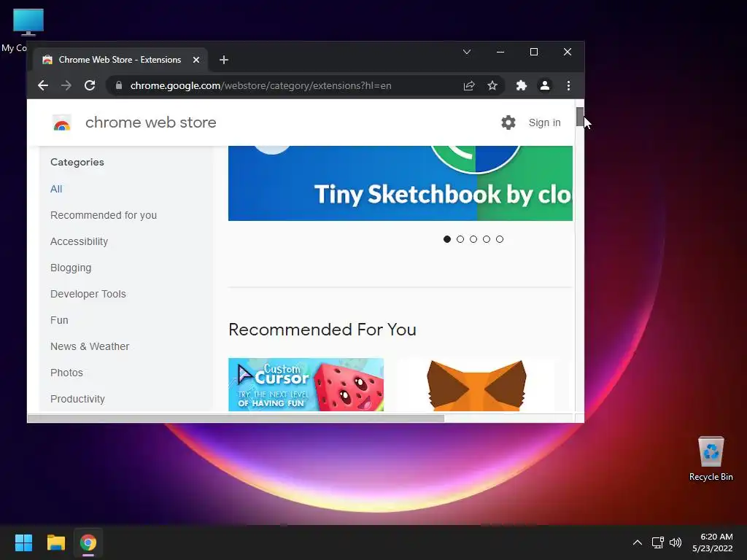Click the Recommended For You heading
Image resolution: width=747 pixels, height=560 pixels.
point(322,330)
